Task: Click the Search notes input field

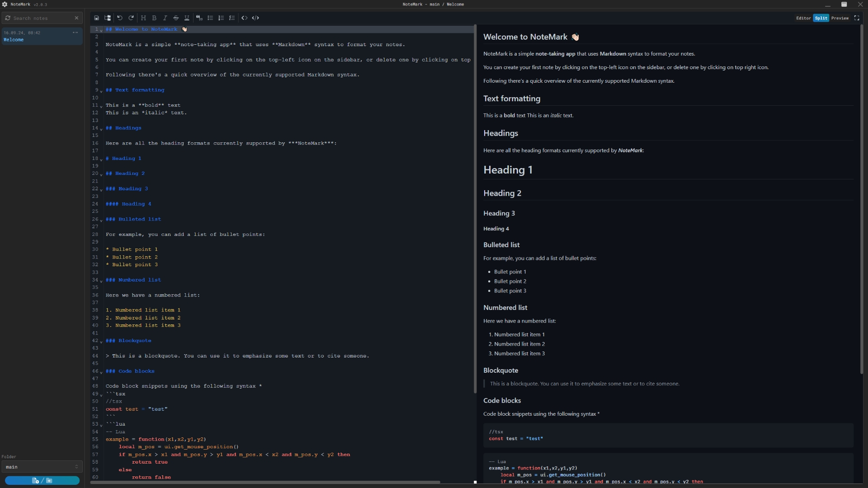Action: 42,18
